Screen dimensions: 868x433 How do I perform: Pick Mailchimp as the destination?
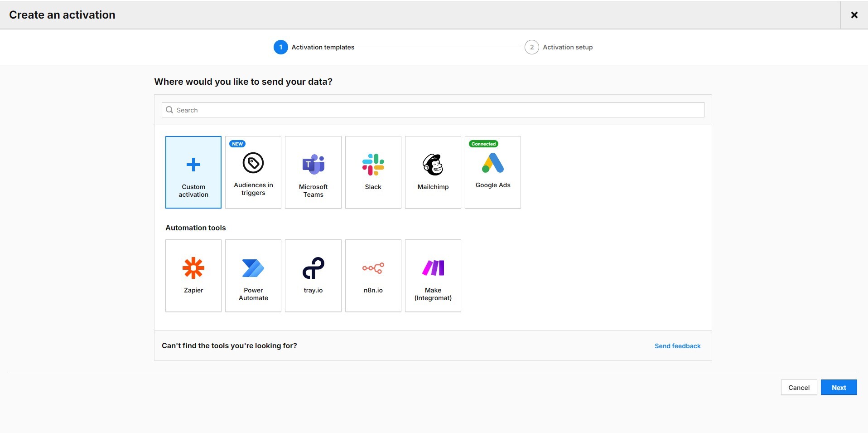click(x=433, y=172)
